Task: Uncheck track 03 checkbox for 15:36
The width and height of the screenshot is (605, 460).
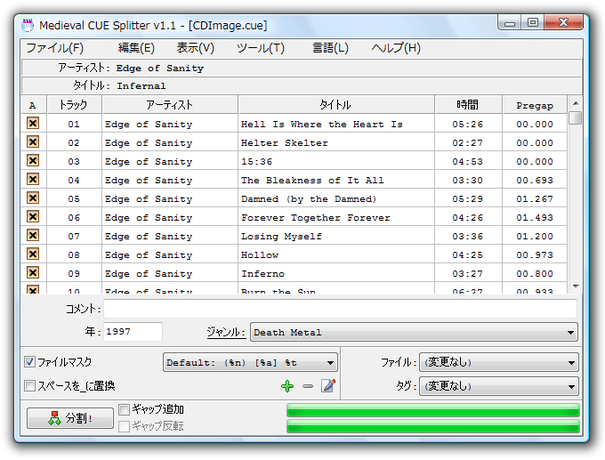Action: (33, 161)
